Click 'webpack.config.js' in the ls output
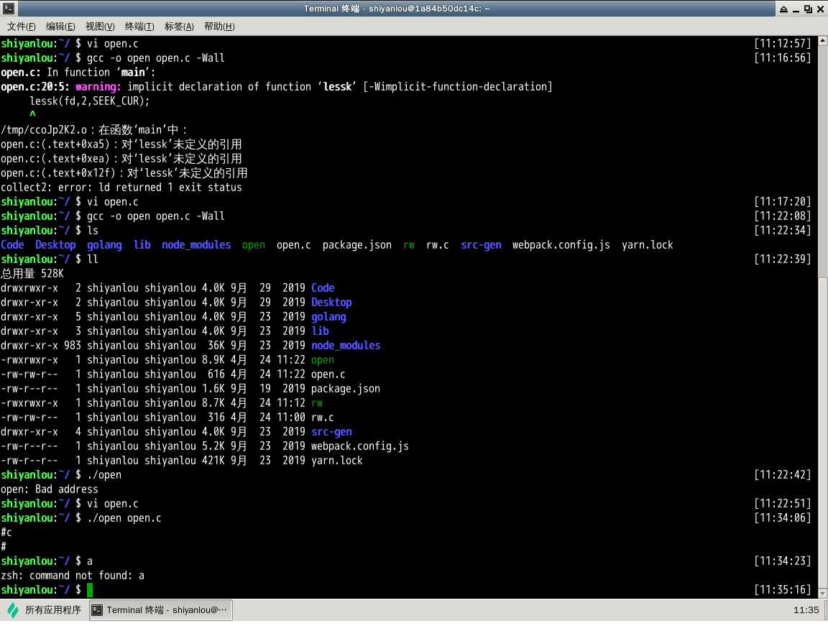Image resolution: width=828 pixels, height=644 pixels. point(561,245)
